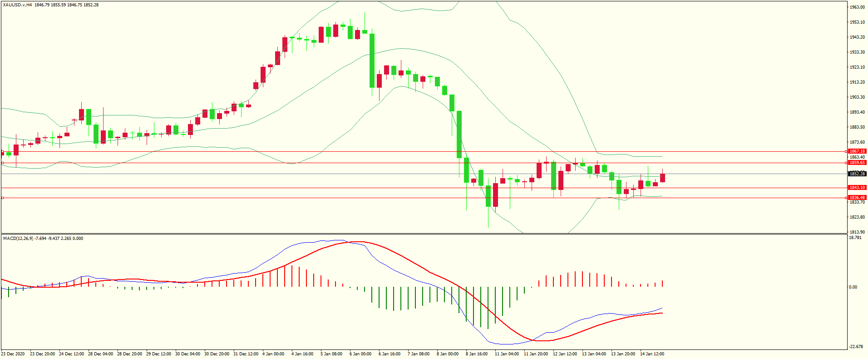The image size is (868, 359).
Task: Click the current price 1852.28 black label
Action: 857,174
